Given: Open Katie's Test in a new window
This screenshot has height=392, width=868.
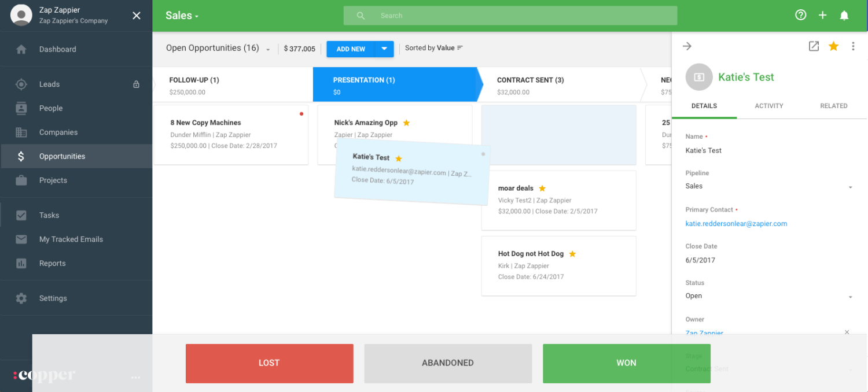Looking at the screenshot, I should (814, 46).
